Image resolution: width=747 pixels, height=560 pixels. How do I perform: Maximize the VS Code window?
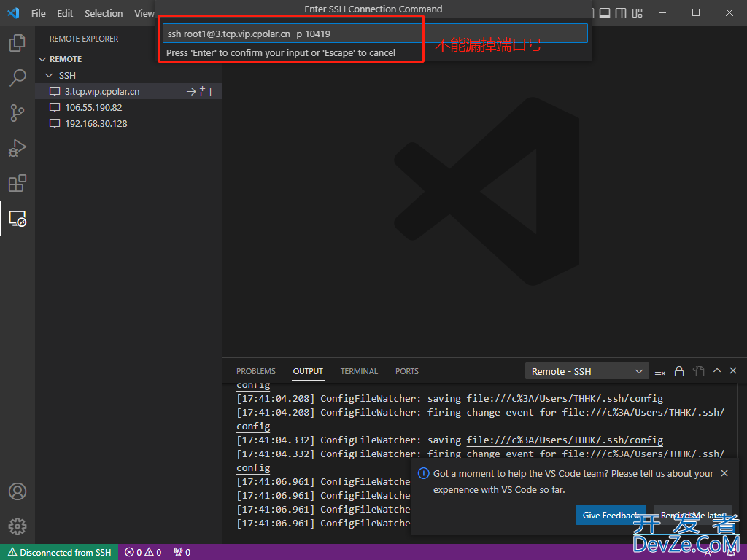point(696,13)
